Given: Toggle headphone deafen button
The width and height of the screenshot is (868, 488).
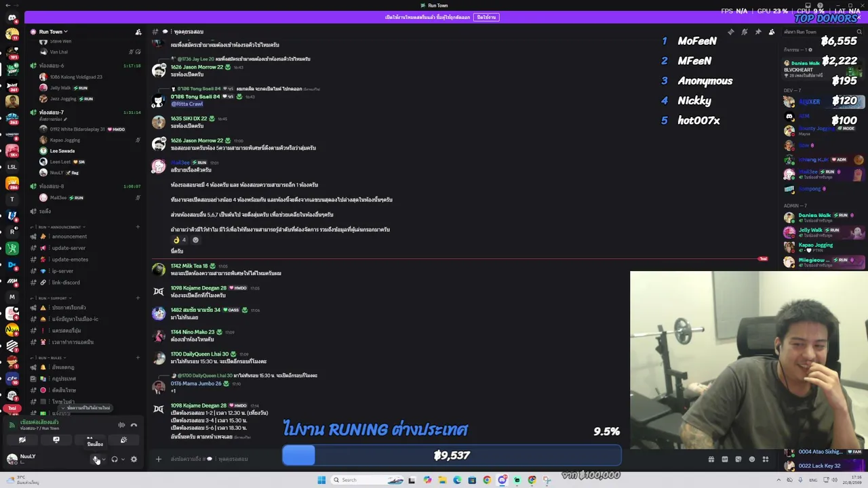Looking at the screenshot, I should tap(114, 460).
